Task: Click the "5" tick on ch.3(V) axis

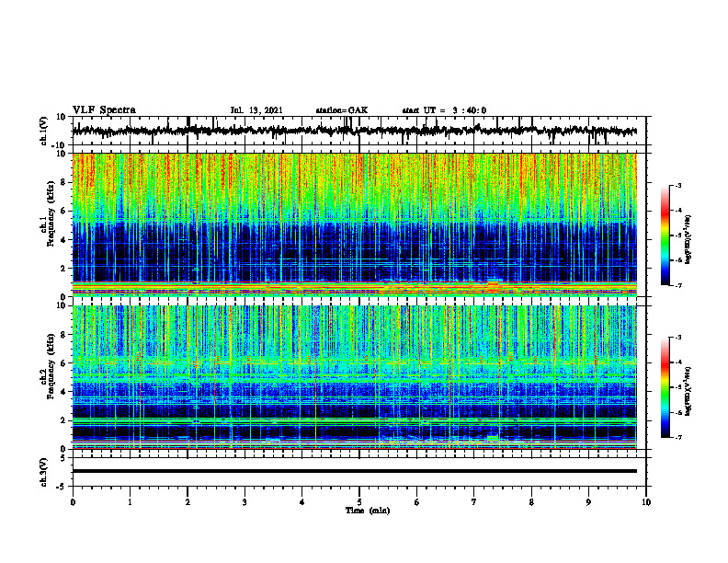Action: pyautogui.click(x=64, y=458)
